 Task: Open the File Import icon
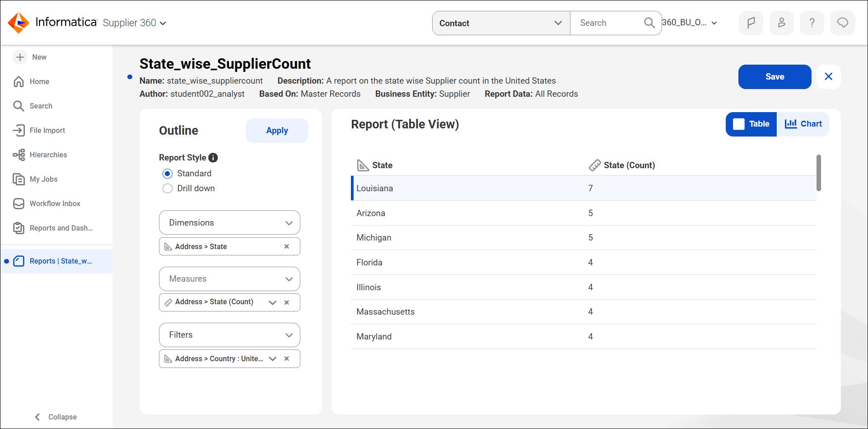(x=19, y=130)
